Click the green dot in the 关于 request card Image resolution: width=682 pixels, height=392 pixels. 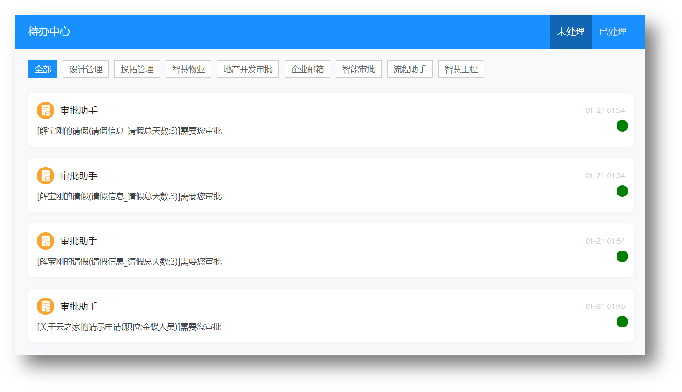[622, 322]
